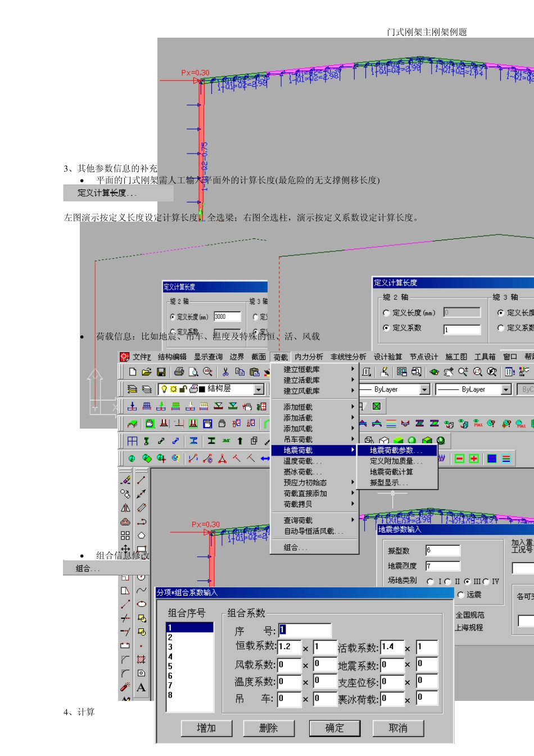
Task: Open the second ByLayer linetype dropdown
Action: pos(506,389)
